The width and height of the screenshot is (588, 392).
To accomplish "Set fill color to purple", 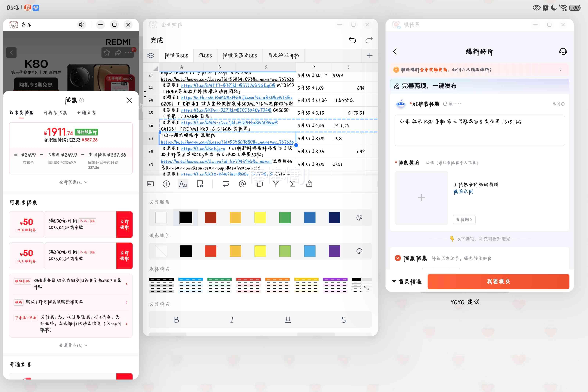I will 334,251.
